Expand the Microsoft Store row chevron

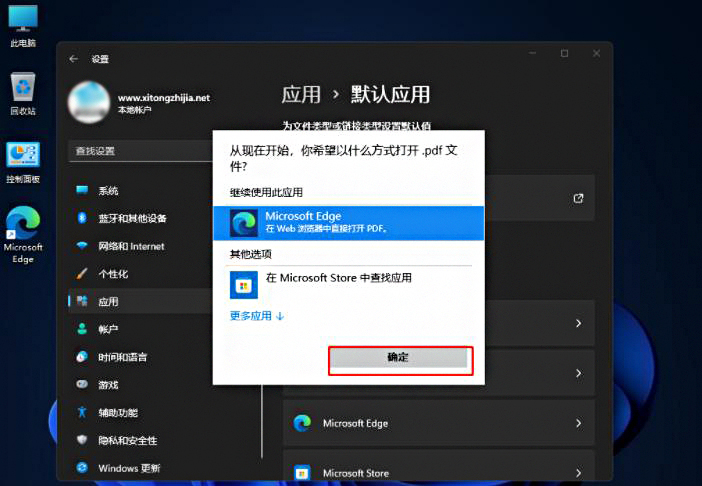point(578,473)
